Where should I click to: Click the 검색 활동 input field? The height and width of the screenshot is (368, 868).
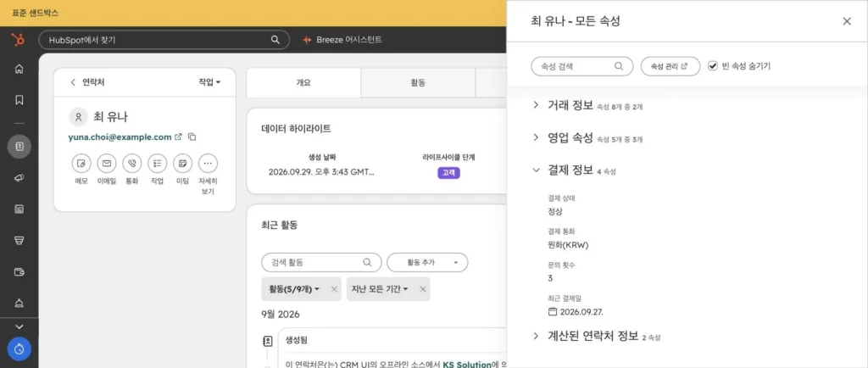coord(321,262)
